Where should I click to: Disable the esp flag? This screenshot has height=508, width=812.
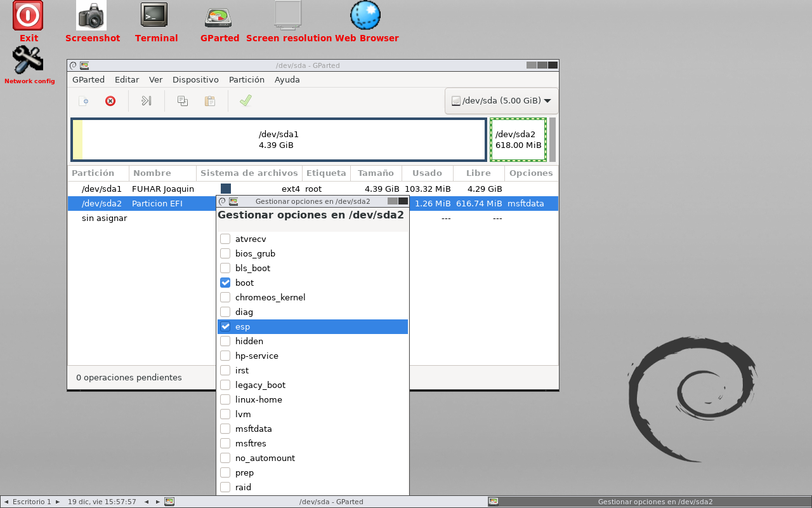pos(225,326)
